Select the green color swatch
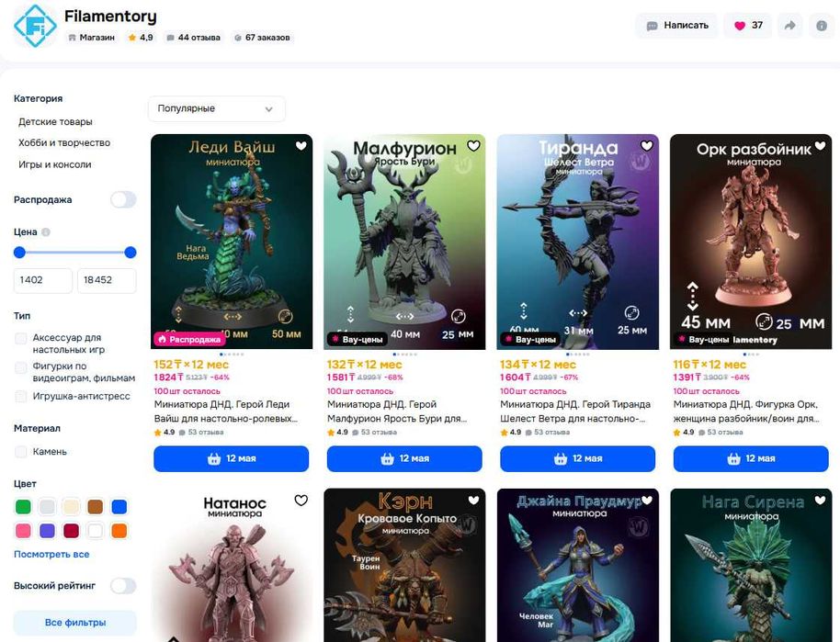 click(23, 507)
